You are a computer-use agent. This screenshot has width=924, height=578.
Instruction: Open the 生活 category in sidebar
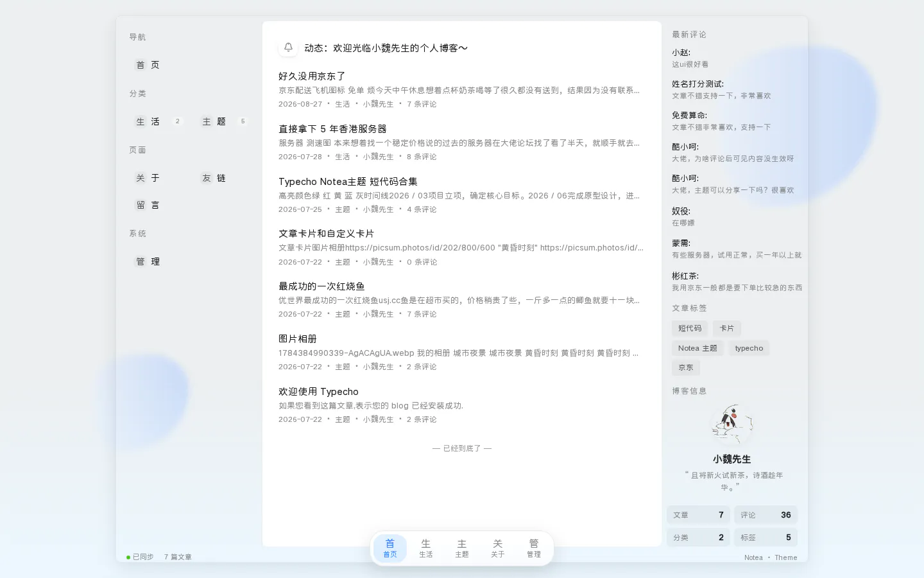[158, 121]
